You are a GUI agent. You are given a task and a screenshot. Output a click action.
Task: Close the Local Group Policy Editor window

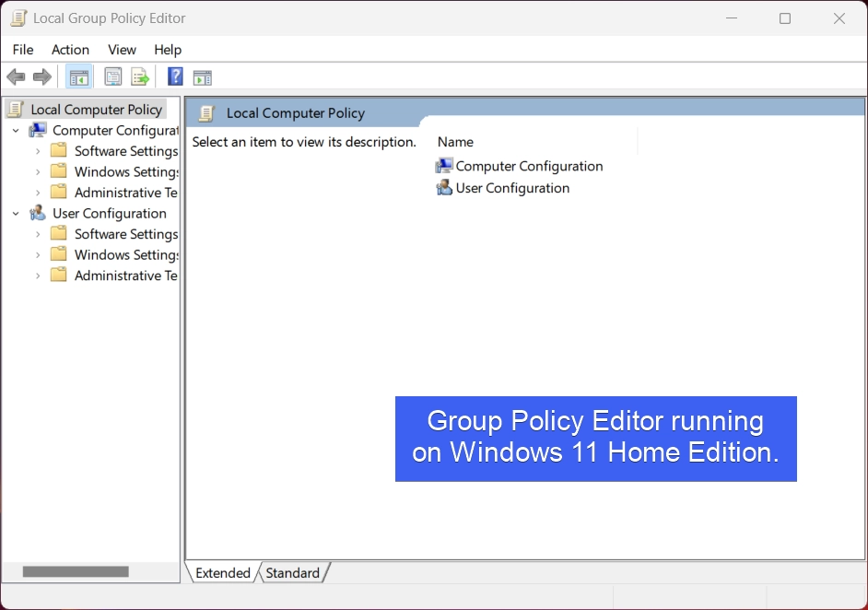pos(839,18)
